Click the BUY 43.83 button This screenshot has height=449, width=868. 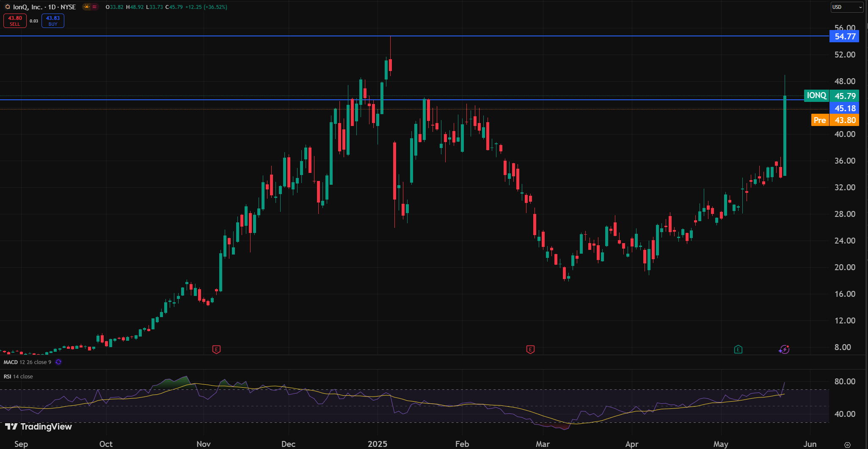pyautogui.click(x=53, y=21)
